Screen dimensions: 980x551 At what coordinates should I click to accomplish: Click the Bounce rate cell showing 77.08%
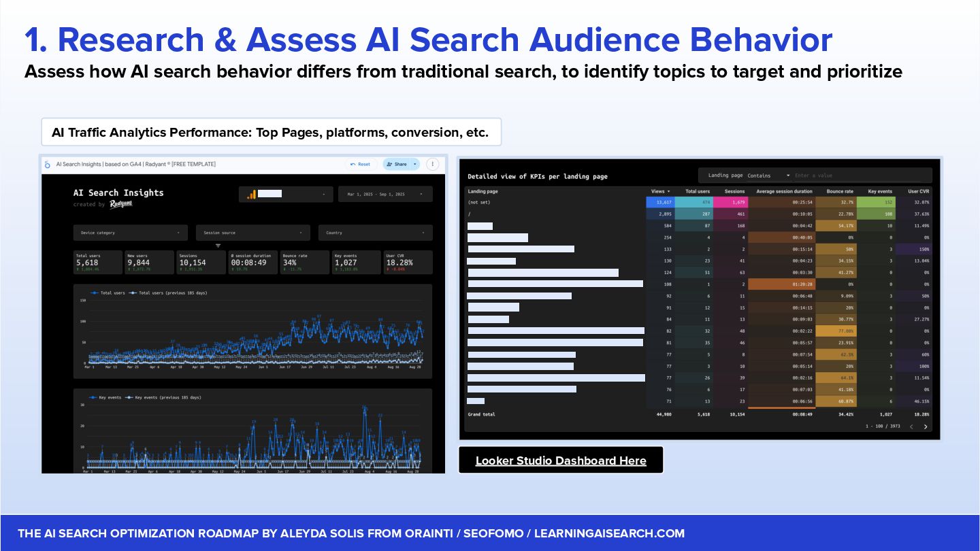(836, 331)
